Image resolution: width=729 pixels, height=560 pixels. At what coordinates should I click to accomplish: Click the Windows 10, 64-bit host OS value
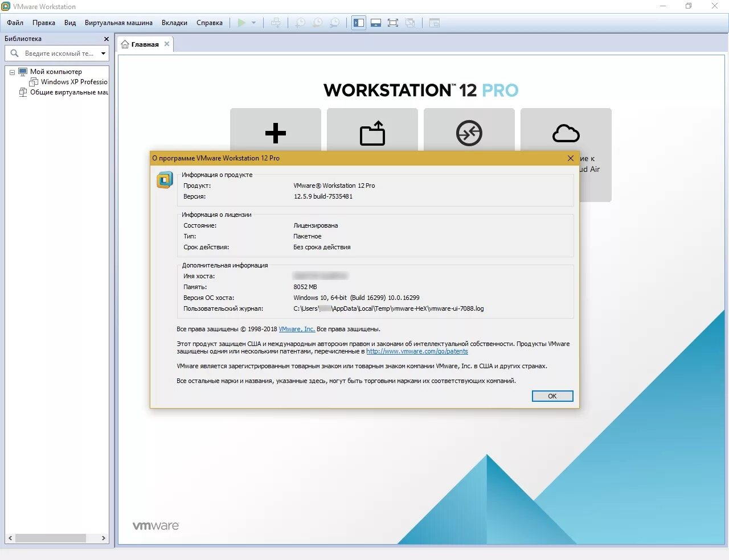[x=357, y=298]
